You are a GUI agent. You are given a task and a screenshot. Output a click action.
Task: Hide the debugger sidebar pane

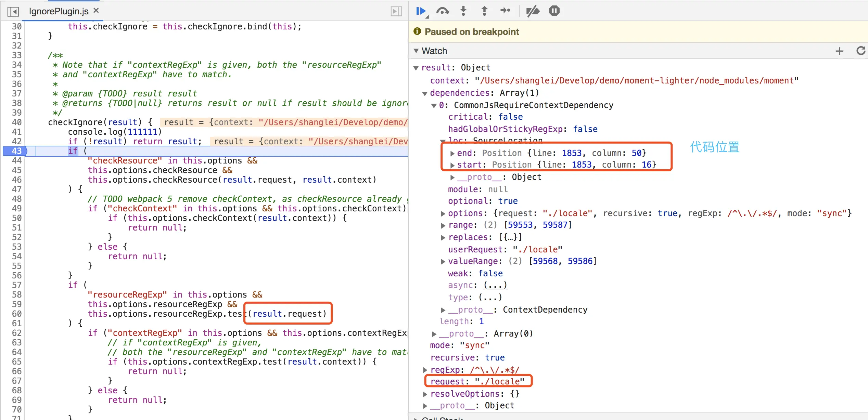396,11
